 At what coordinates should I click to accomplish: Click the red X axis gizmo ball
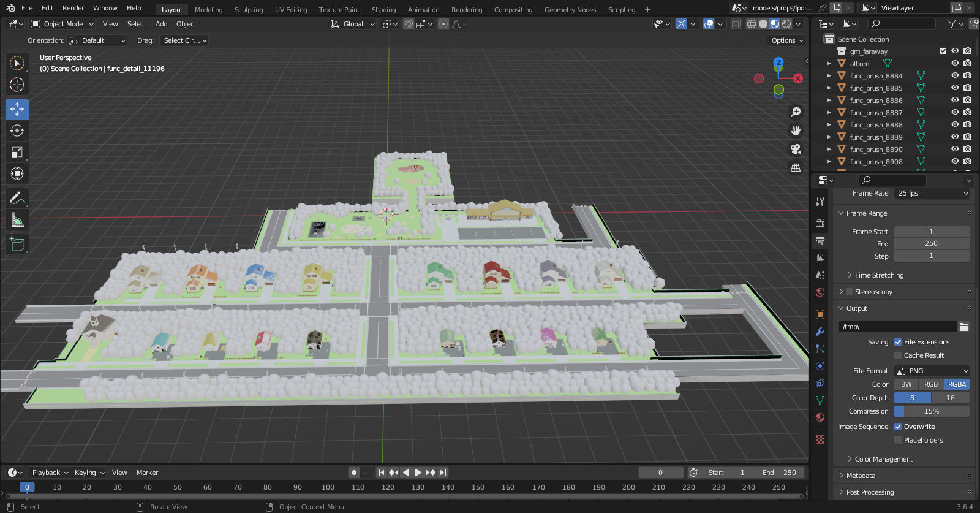pos(798,78)
